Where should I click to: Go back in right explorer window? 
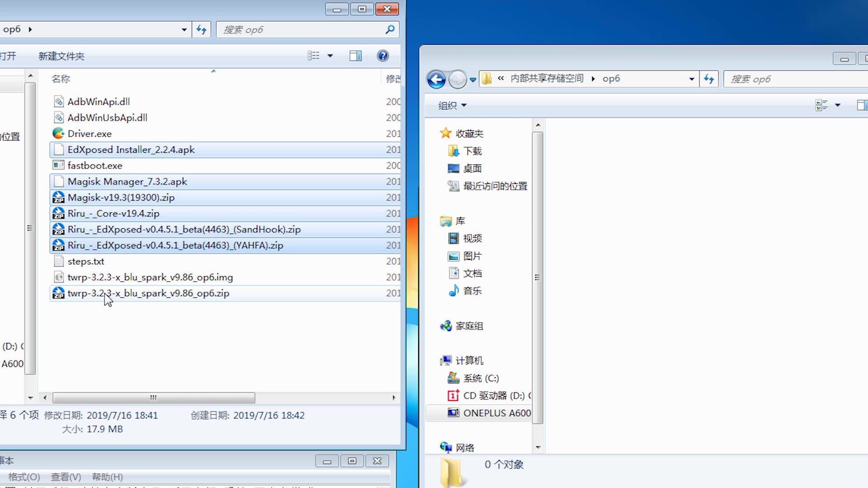coord(436,80)
